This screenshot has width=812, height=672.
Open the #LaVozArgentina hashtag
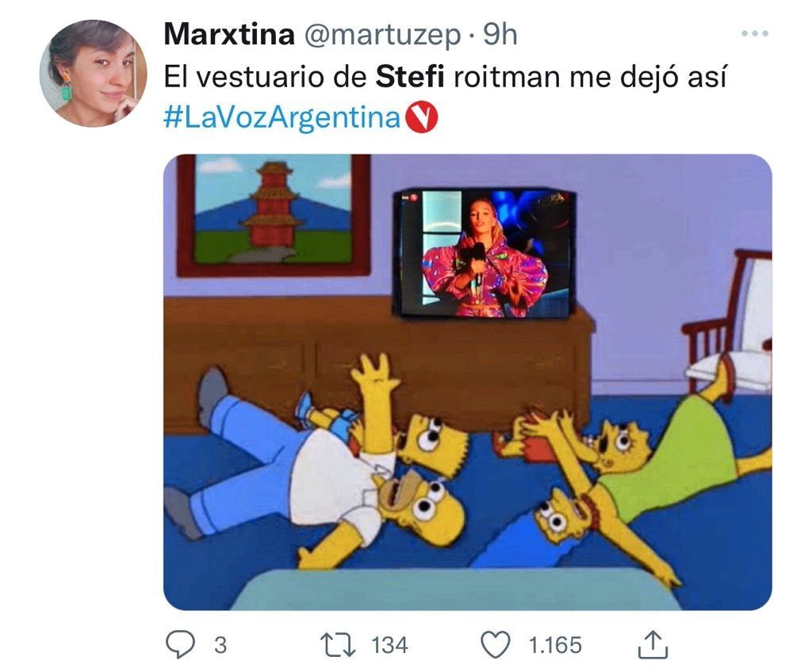[282, 117]
